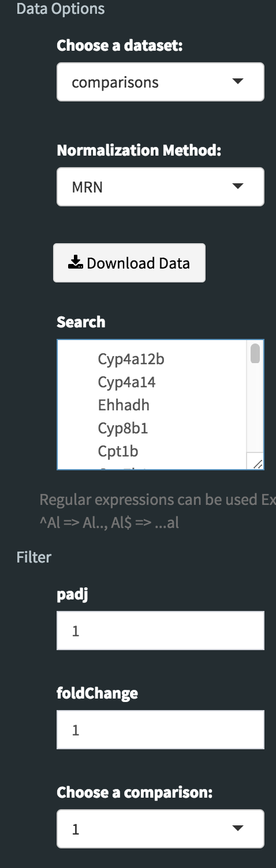Screen dimensions: 276x868
Task: Click the Normalization Method label
Action: click(x=139, y=150)
